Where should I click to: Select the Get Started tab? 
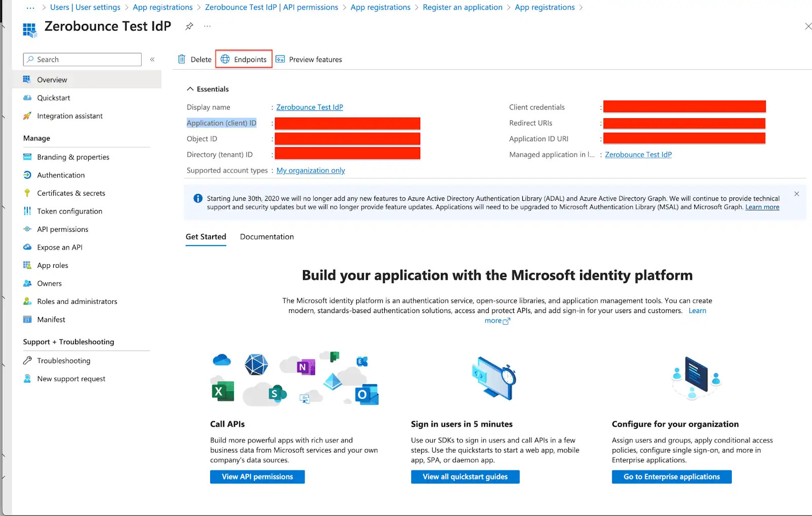206,236
